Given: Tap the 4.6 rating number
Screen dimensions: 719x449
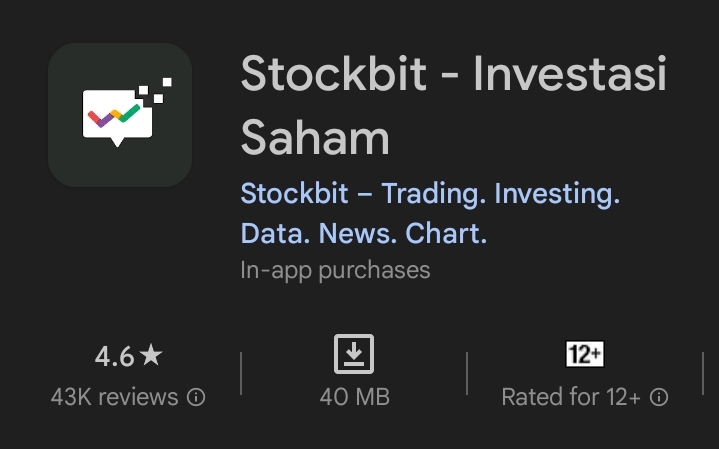Looking at the screenshot, I should coord(114,356).
